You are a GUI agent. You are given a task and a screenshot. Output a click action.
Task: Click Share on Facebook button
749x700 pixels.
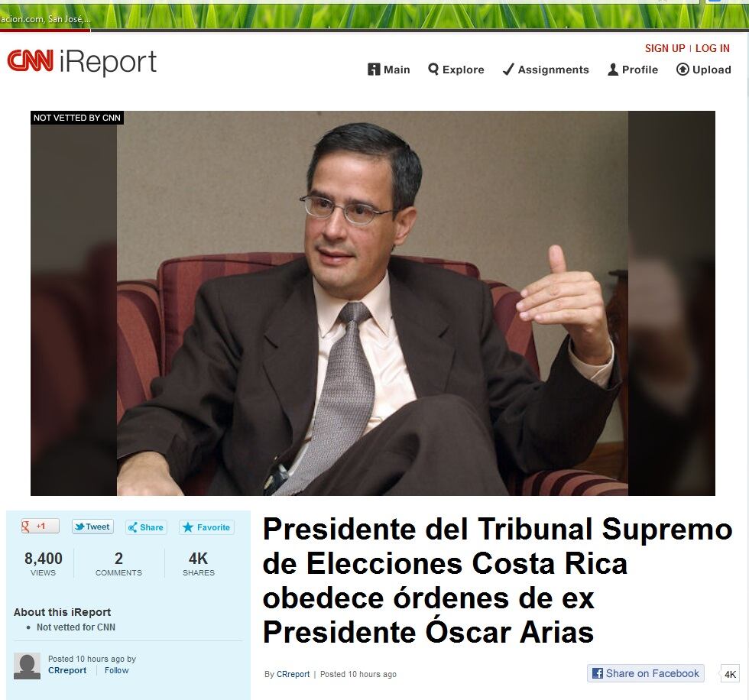pyautogui.click(x=645, y=673)
